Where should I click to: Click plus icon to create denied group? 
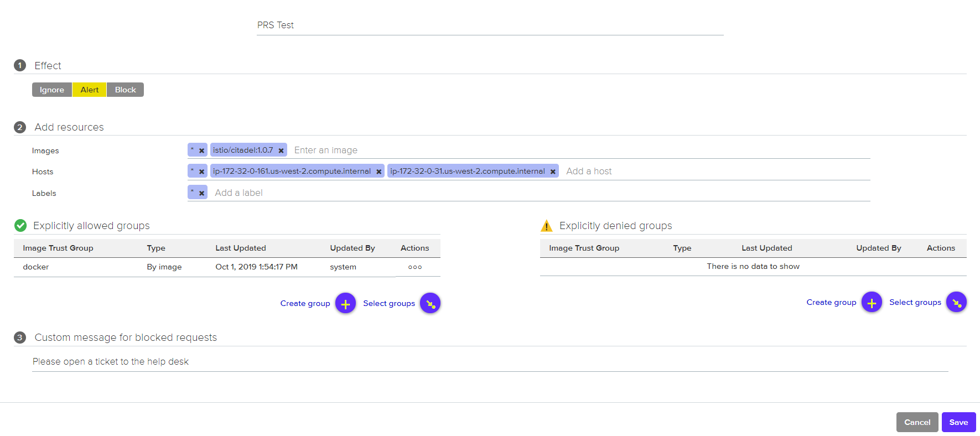pos(872,302)
